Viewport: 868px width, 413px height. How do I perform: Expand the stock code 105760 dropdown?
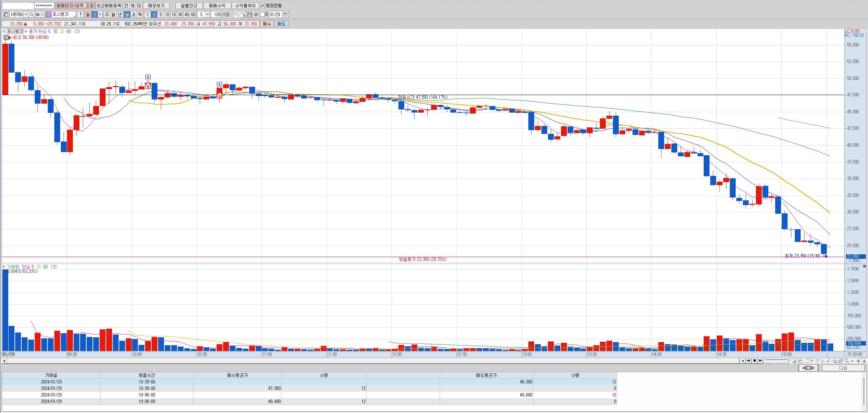pyautogui.click(x=26, y=14)
